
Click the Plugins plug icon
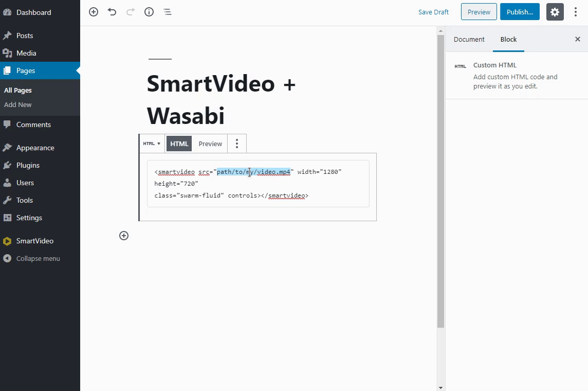[x=7, y=166]
